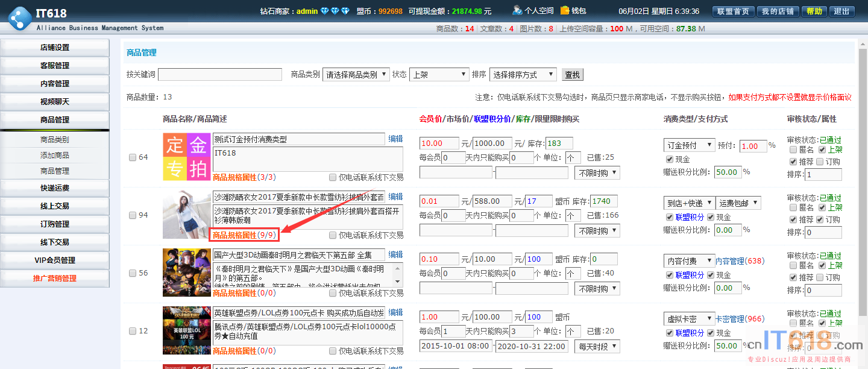Open consumption type dropdown 订金预付
868x369 pixels.
coord(690,145)
